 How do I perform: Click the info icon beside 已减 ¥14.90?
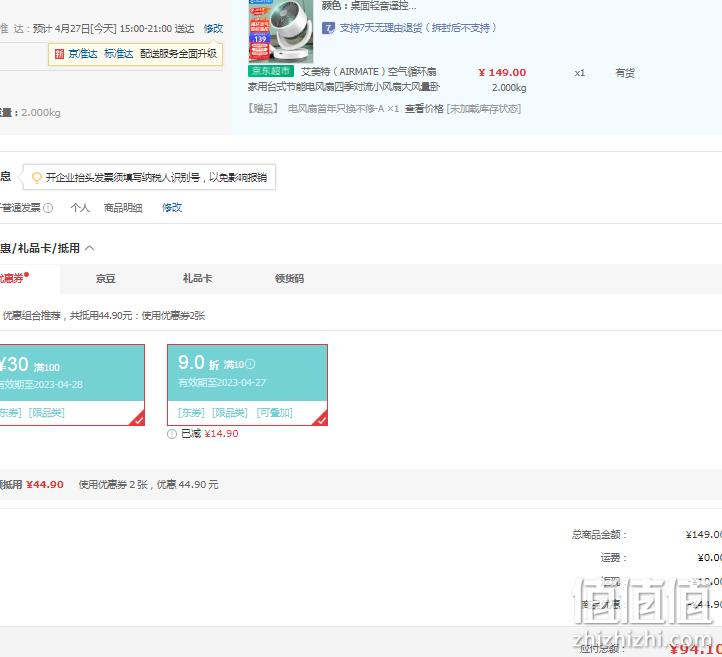pyautogui.click(x=172, y=434)
